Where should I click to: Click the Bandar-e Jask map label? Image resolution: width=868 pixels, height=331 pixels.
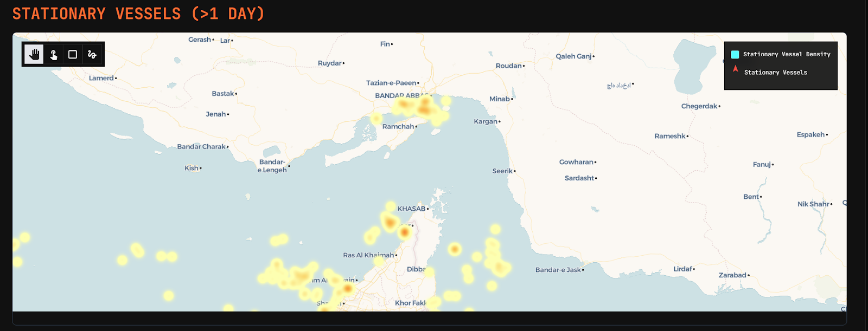pos(558,270)
